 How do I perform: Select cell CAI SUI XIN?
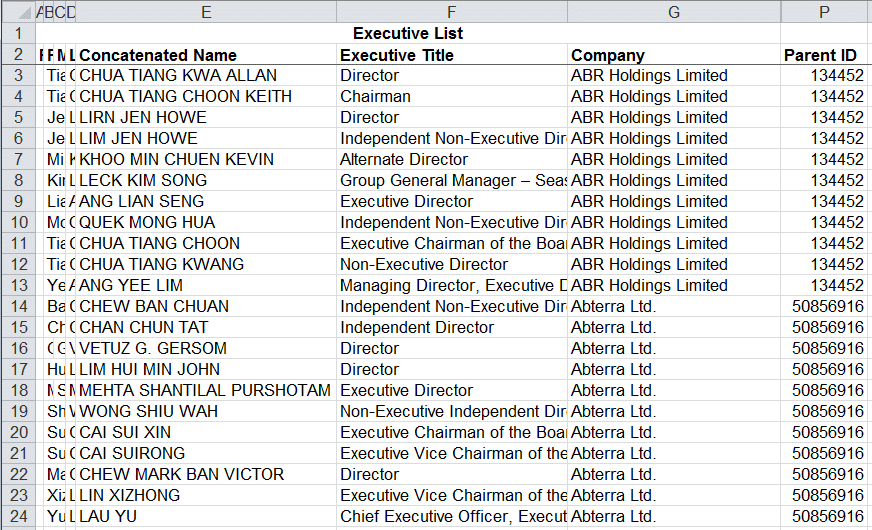point(206,432)
